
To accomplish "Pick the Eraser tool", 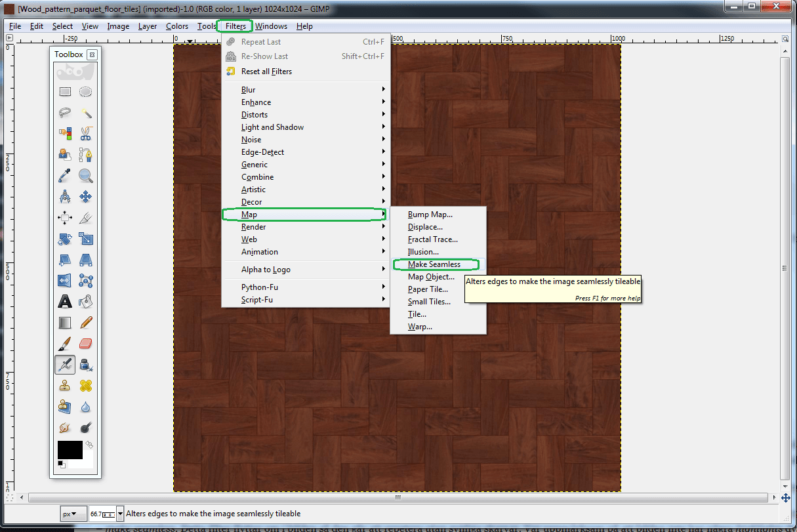I will pyautogui.click(x=85, y=344).
